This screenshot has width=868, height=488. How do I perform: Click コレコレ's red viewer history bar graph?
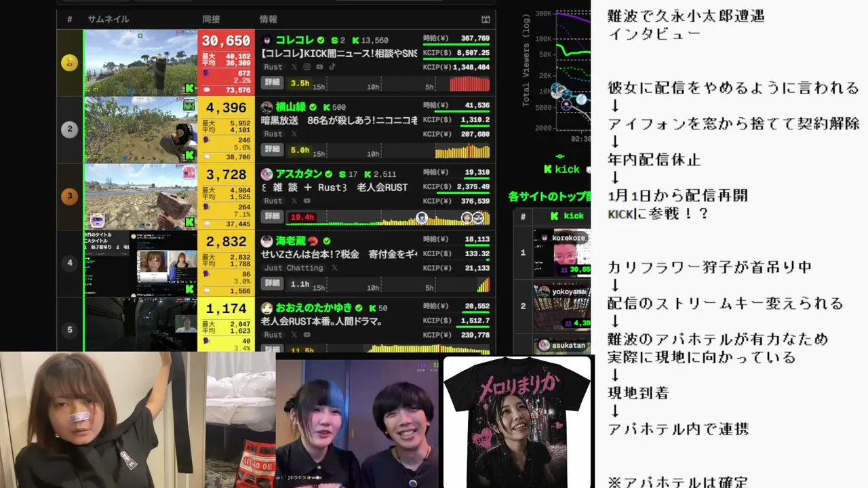pos(469,83)
